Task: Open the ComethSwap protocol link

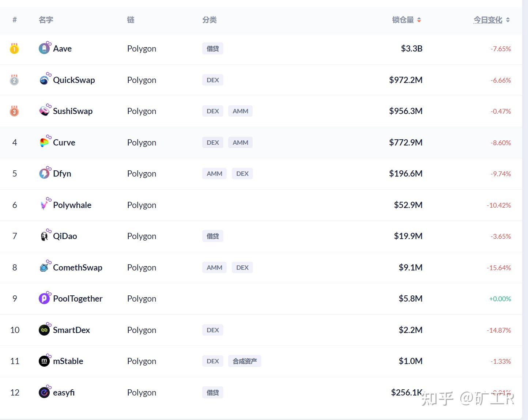Action: 78,268
